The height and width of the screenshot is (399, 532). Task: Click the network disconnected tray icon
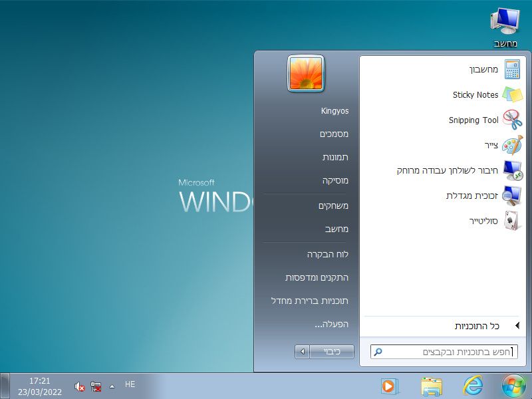coord(96,386)
